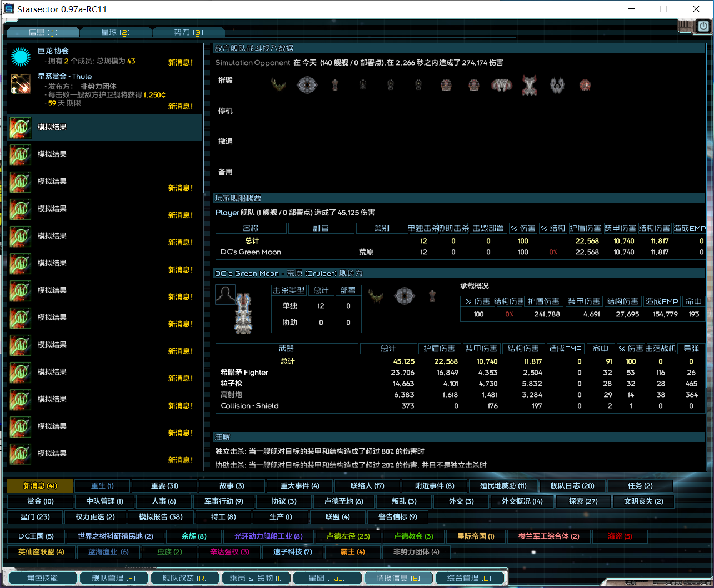This screenshot has width=714, height=588.
Task: Toggle the 探索 (27) intel filter
Action: (582, 501)
